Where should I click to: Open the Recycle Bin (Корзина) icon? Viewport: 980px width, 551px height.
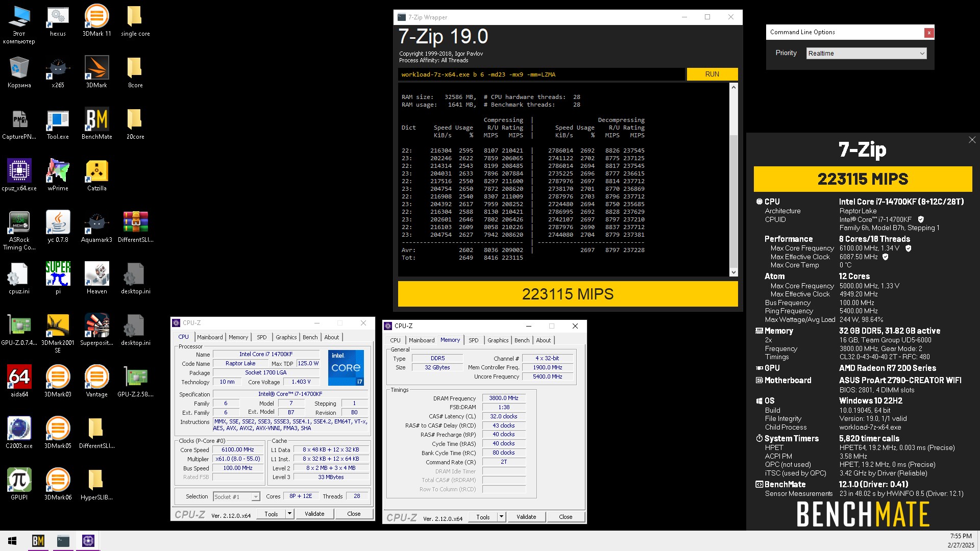19,72
